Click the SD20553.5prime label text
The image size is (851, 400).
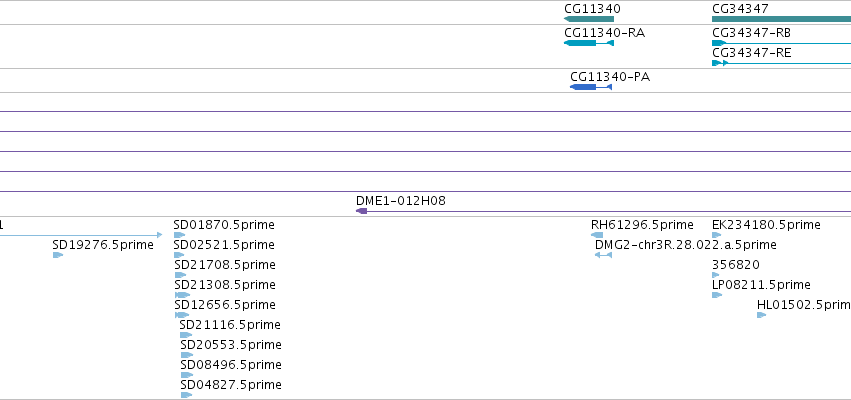click(231, 345)
